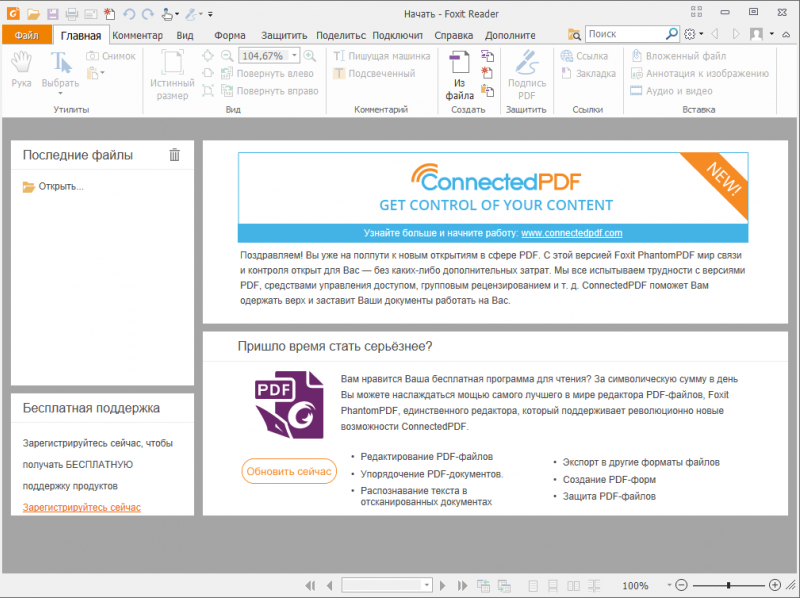Open the Файл menu
The image size is (800, 598).
pyautogui.click(x=27, y=35)
